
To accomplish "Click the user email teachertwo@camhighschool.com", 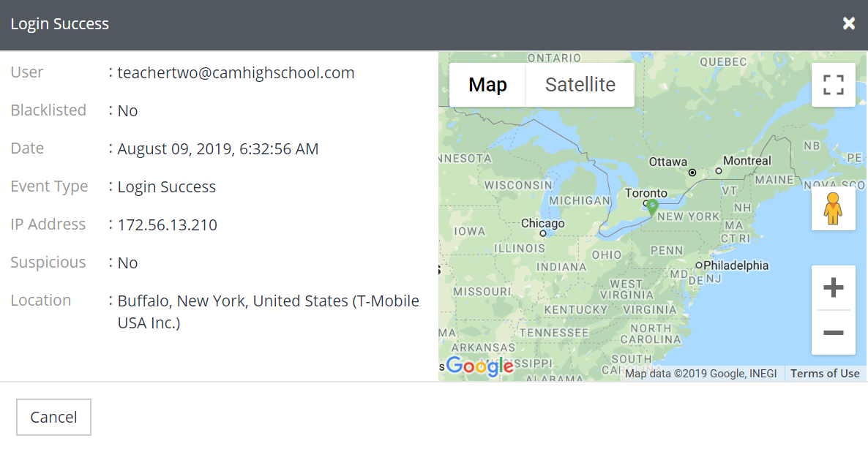I will click(x=236, y=73).
